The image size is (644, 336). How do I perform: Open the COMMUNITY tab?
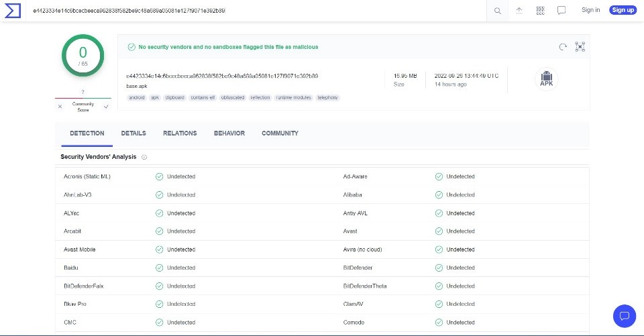(x=280, y=133)
